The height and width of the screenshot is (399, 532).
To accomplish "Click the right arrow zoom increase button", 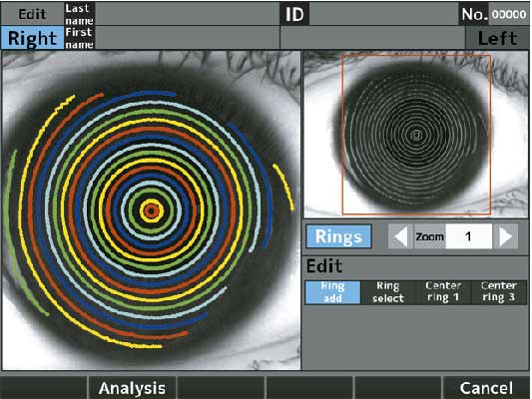I will pos(505,236).
